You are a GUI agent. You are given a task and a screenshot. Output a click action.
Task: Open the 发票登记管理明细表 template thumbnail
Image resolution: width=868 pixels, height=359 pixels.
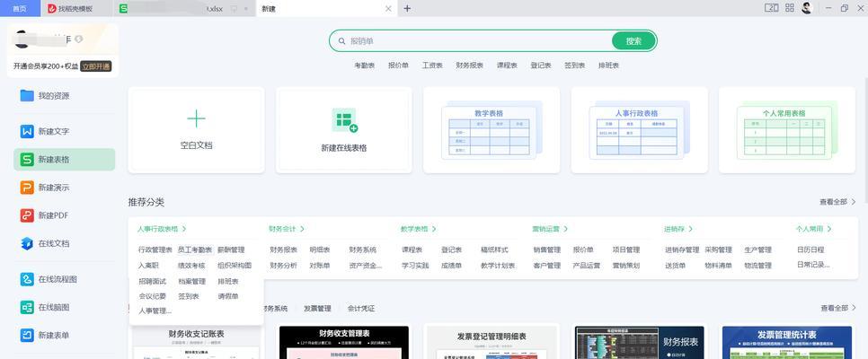pos(492,343)
